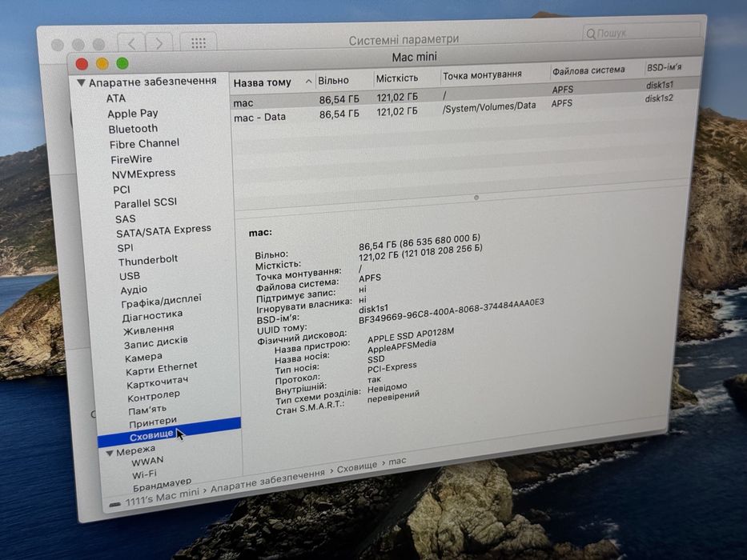
Task: Select Камера in the sidebar
Action: click(x=143, y=358)
